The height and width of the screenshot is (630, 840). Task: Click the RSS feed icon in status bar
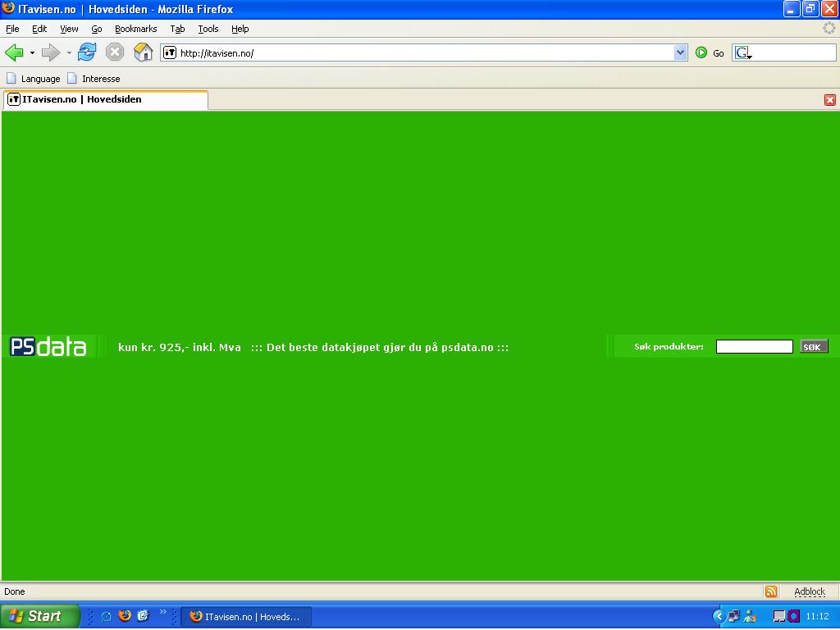click(771, 591)
